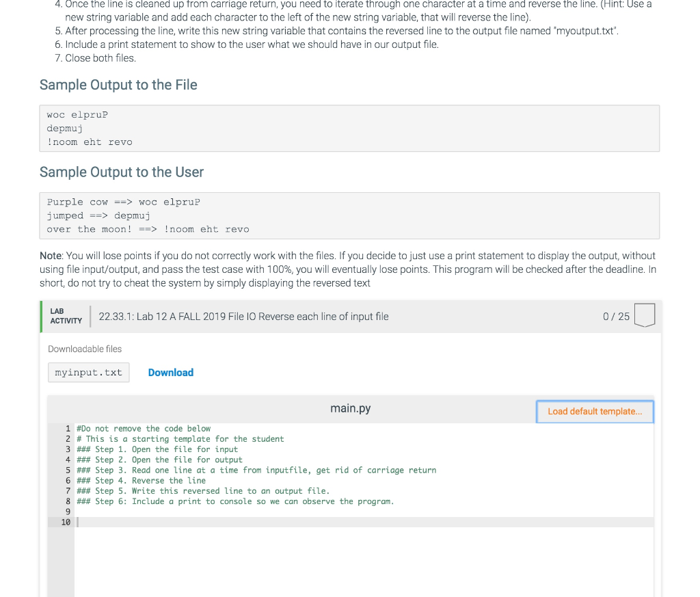Click the lab title 22.33.1 header
The height and width of the screenshot is (597, 700).
[x=243, y=316]
